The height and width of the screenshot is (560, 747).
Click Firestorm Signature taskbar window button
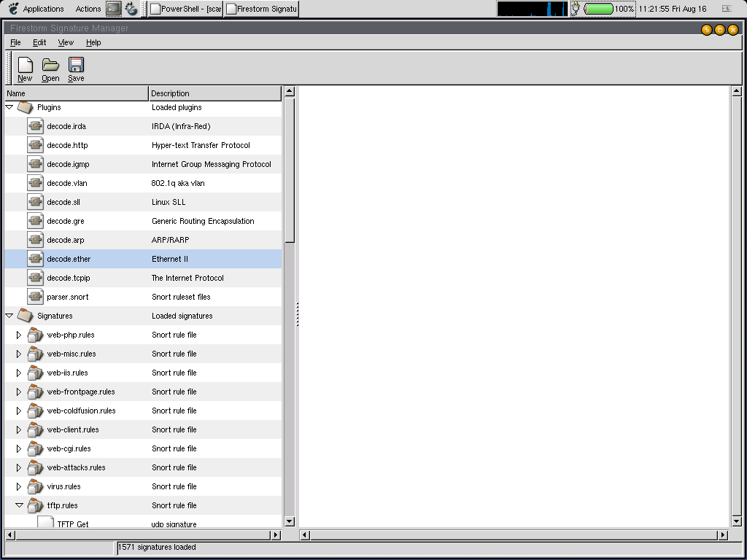[262, 9]
